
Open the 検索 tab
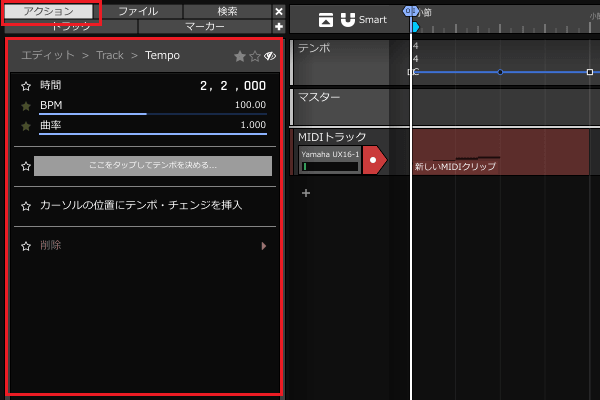227,11
